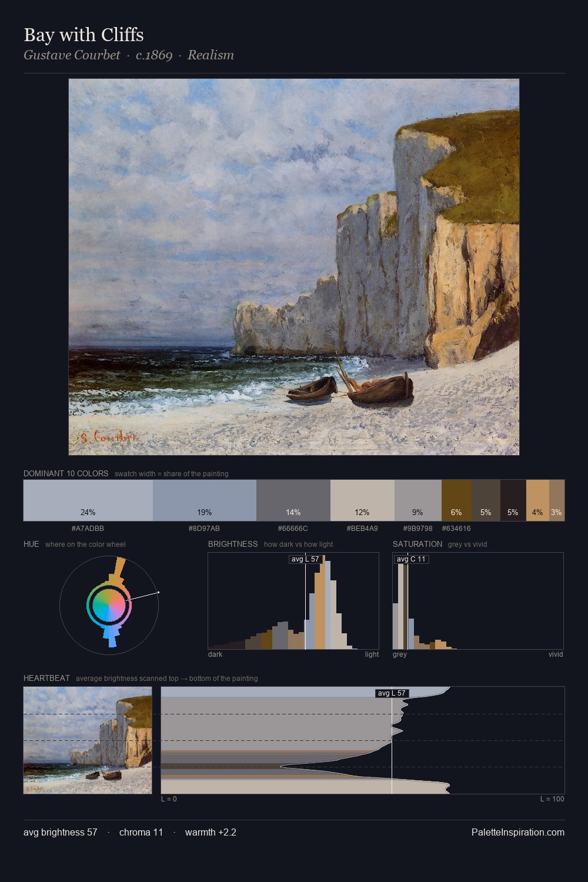Click the brightness histogram chart
This screenshot has width=588, height=882.
coord(293,601)
